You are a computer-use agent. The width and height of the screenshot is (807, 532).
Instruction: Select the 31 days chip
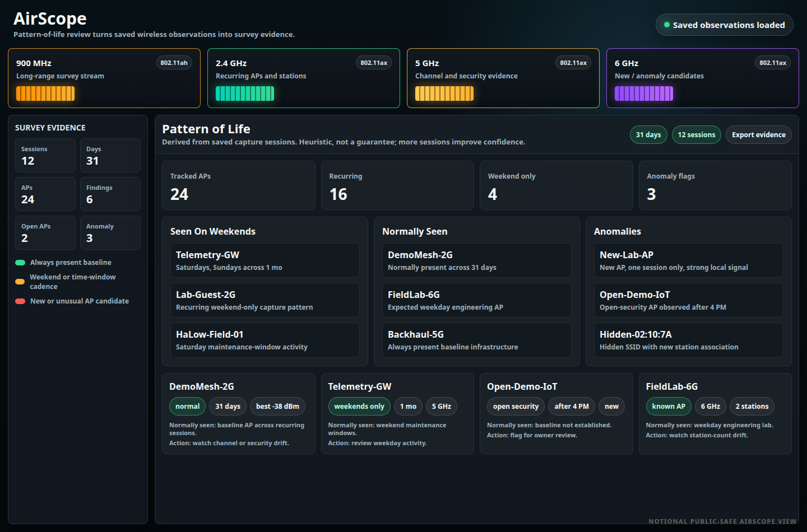pyautogui.click(x=648, y=135)
